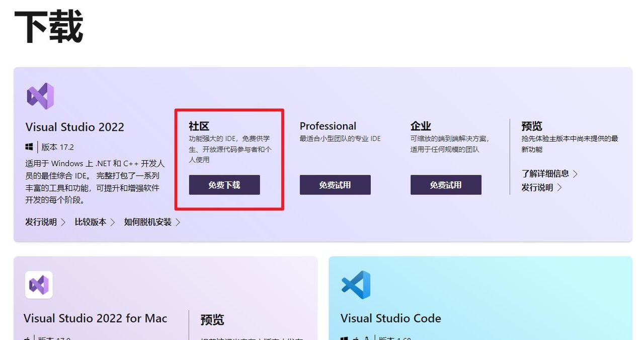
Task: Click the Professional edition heading
Action: pyautogui.click(x=328, y=126)
